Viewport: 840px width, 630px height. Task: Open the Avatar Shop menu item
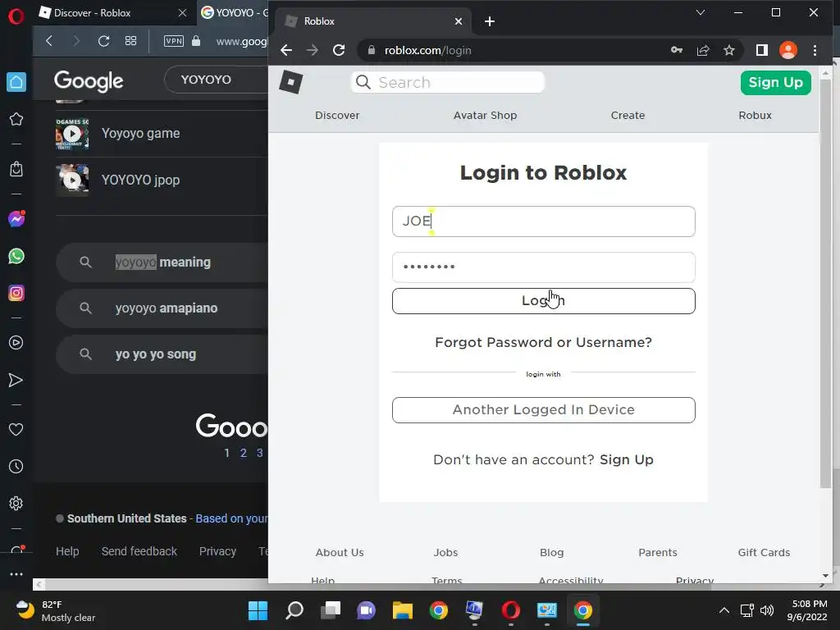click(x=485, y=115)
